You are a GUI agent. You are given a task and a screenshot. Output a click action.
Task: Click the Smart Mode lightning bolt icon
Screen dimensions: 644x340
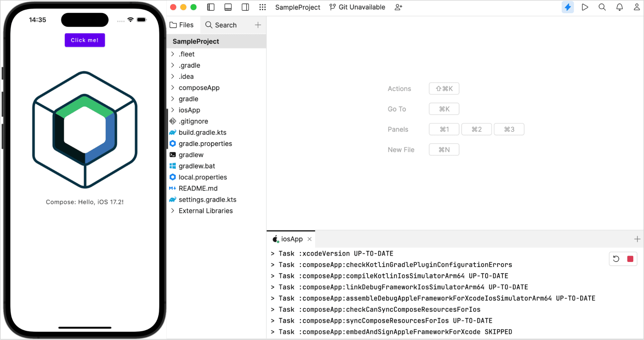pyautogui.click(x=567, y=7)
